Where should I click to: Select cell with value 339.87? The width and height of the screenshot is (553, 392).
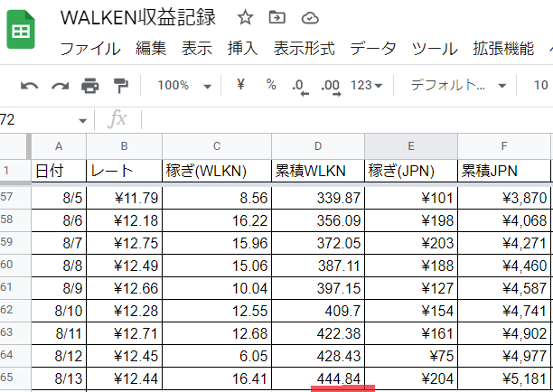point(318,198)
